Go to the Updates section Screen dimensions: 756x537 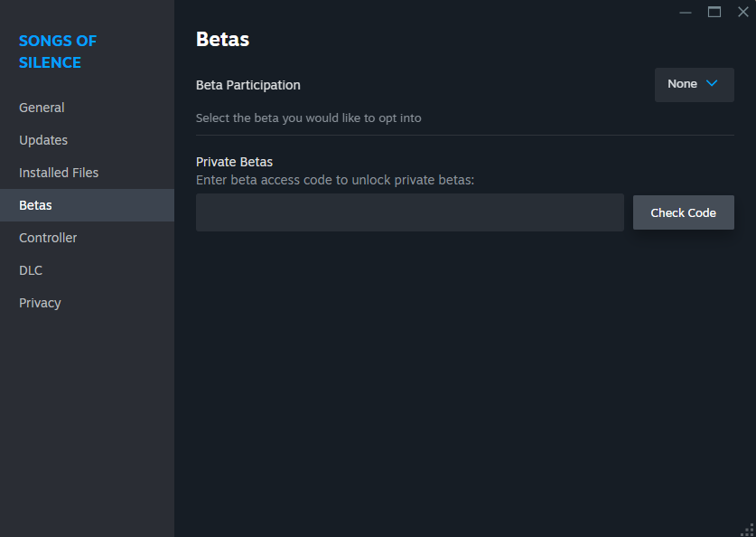(x=43, y=140)
